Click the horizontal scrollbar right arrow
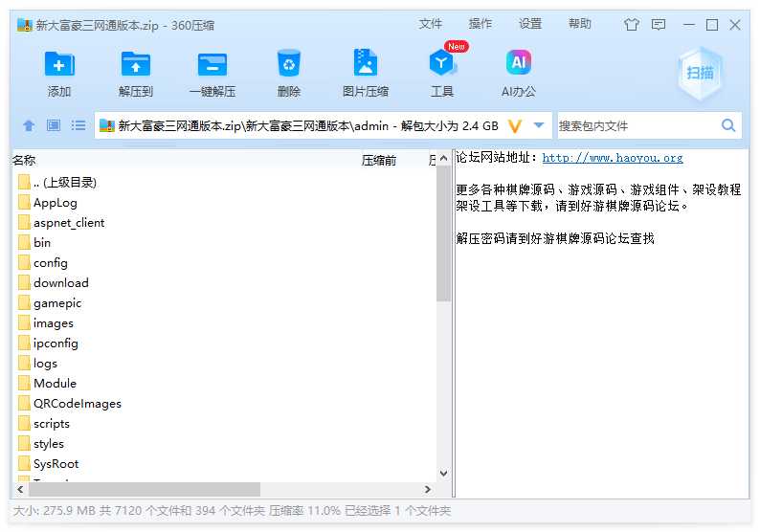Screen dimensions: 760x532 (x=428, y=489)
